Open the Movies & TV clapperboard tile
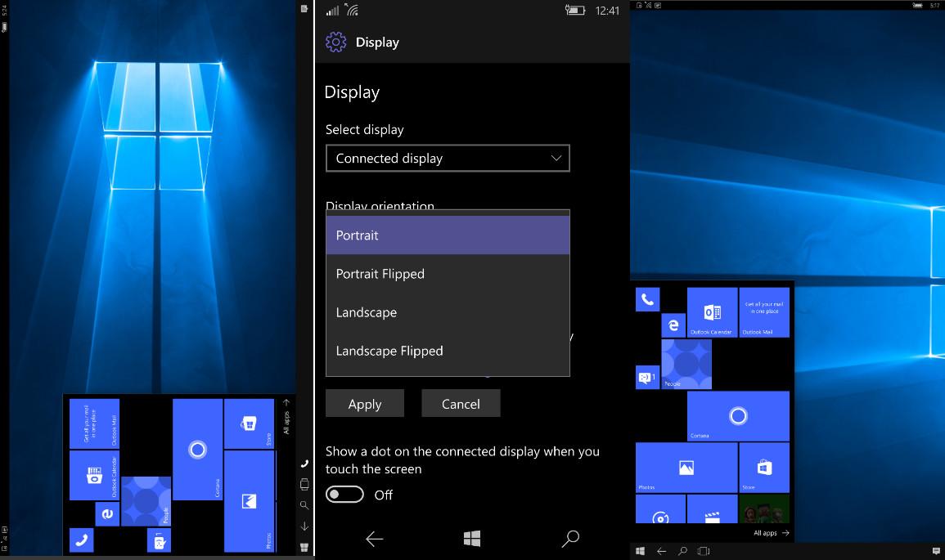945x560 pixels. pyautogui.click(x=713, y=509)
